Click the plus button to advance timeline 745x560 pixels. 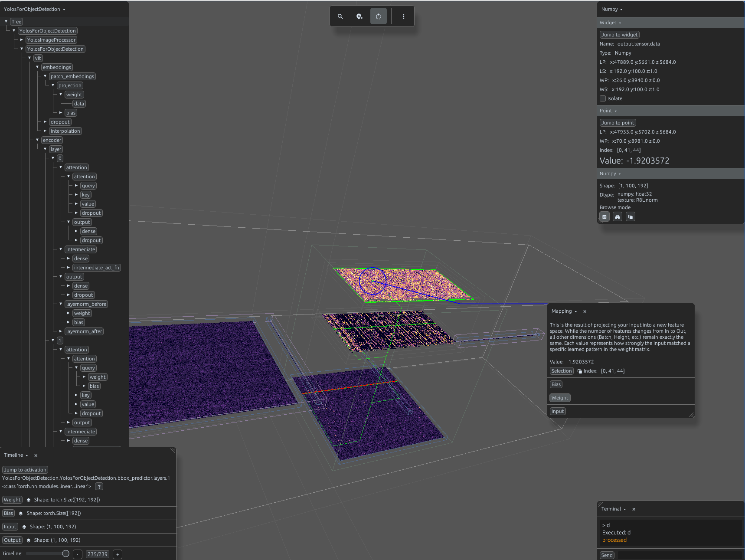point(118,554)
